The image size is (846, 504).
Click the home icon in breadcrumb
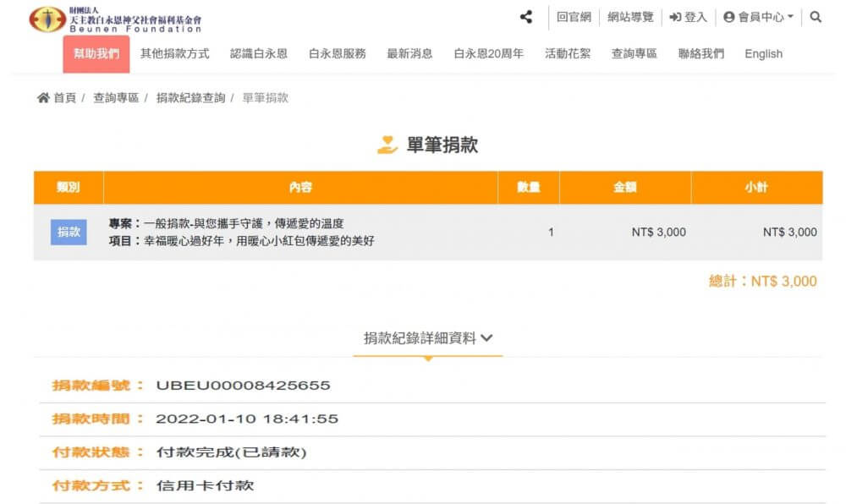(x=43, y=98)
